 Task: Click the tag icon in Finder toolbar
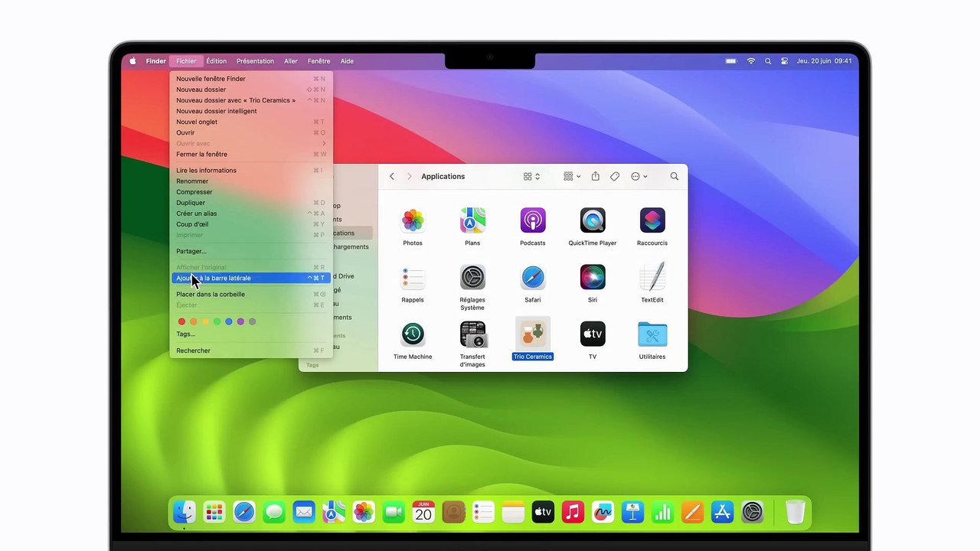pos(615,176)
